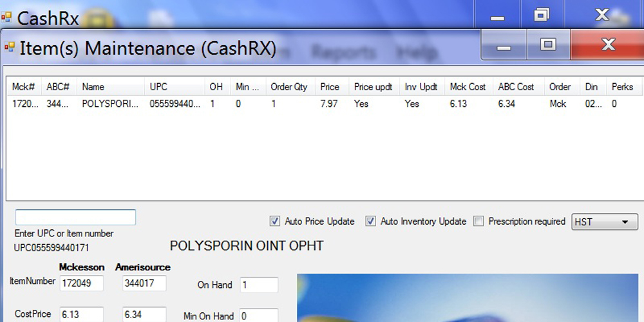Screen dimensions: 644x322
Task: Sort by the Order column header
Action: pos(562,87)
